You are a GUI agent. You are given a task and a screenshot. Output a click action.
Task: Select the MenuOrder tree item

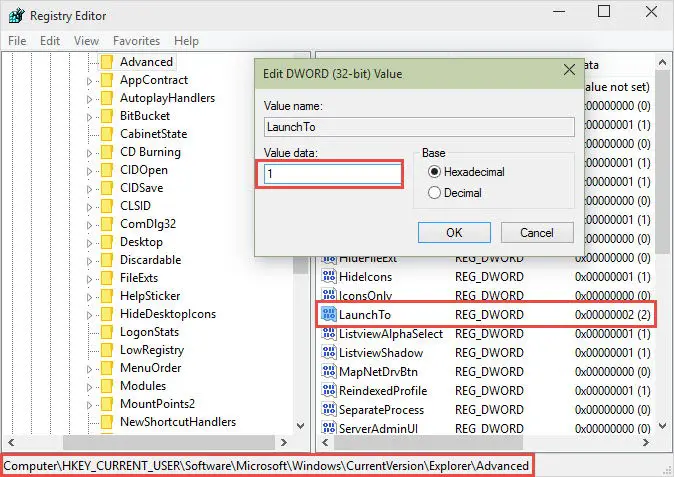(x=150, y=368)
